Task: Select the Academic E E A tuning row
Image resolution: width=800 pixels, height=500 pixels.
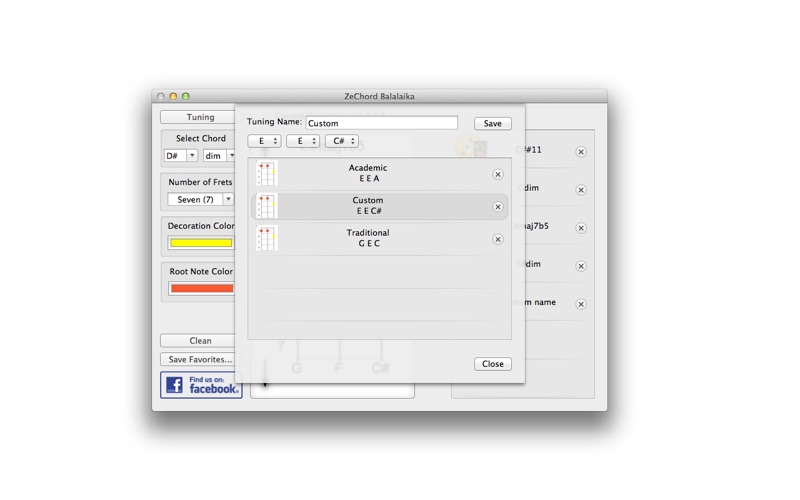Action: point(380,174)
